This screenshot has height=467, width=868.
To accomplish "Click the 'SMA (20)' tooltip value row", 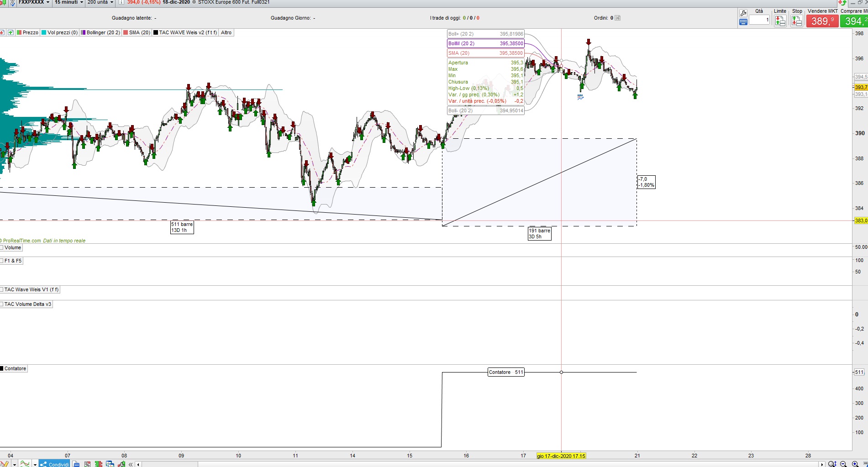I will (486, 53).
